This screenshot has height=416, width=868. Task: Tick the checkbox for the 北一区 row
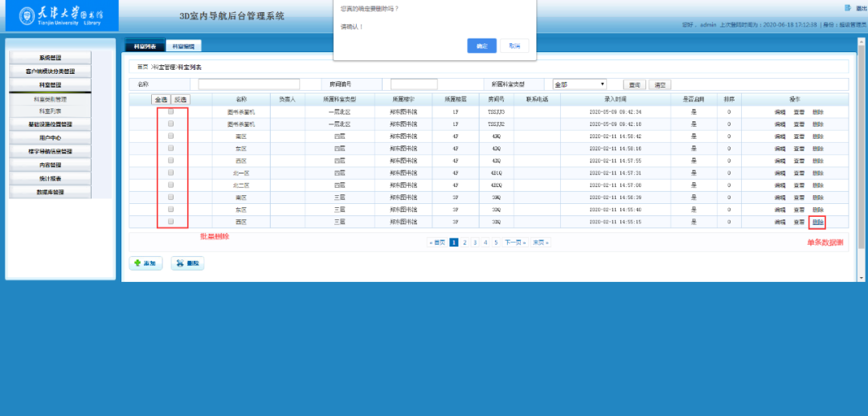click(170, 173)
